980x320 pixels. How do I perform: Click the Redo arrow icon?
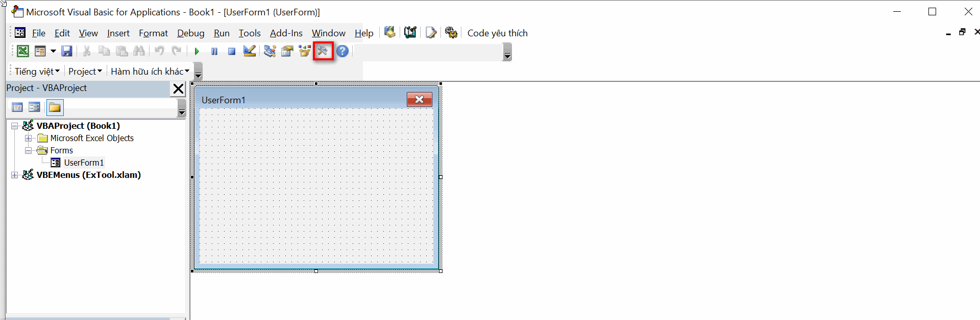point(177,51)
